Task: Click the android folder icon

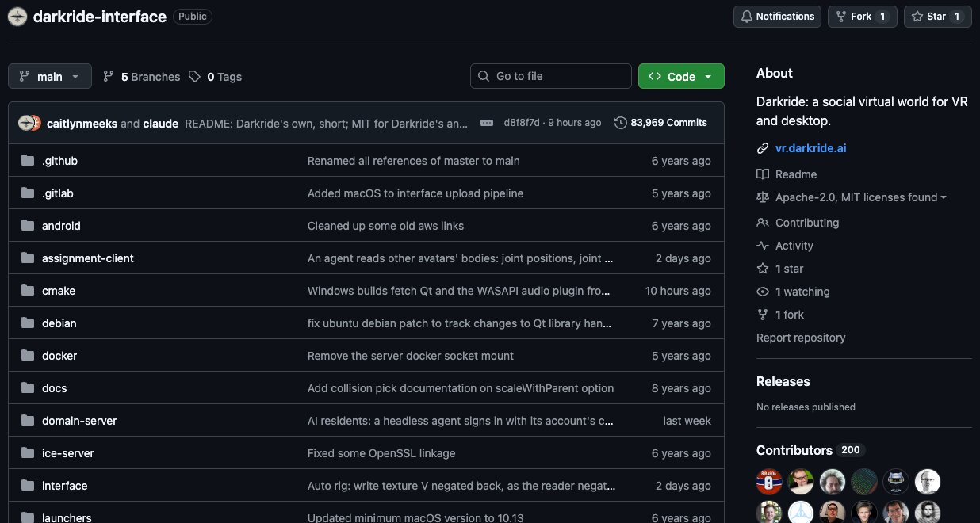Action: tap(28, 226)
